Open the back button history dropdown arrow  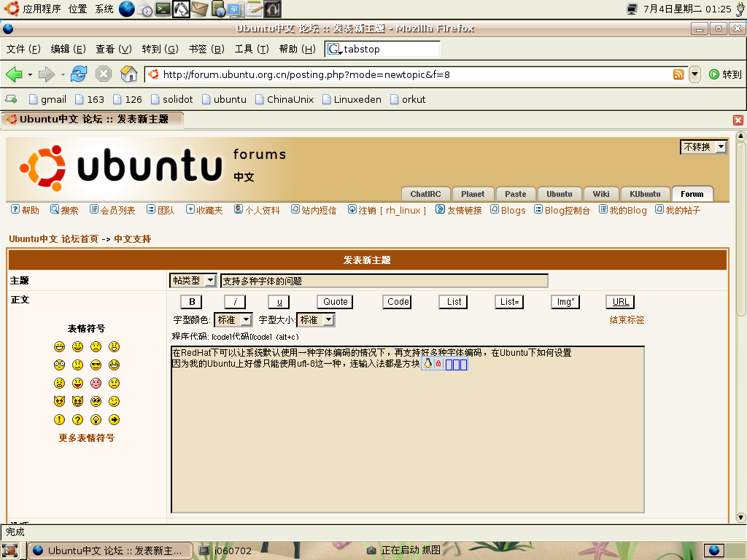point(30,75)
